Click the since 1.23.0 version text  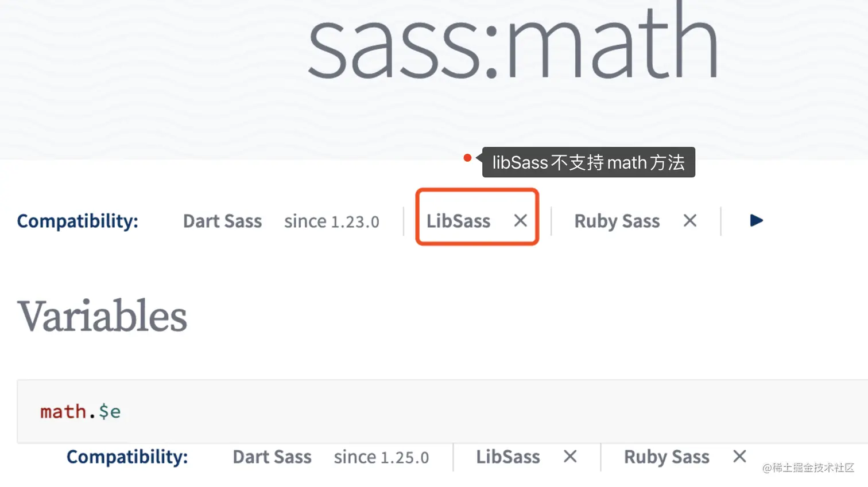coord(331,221)
